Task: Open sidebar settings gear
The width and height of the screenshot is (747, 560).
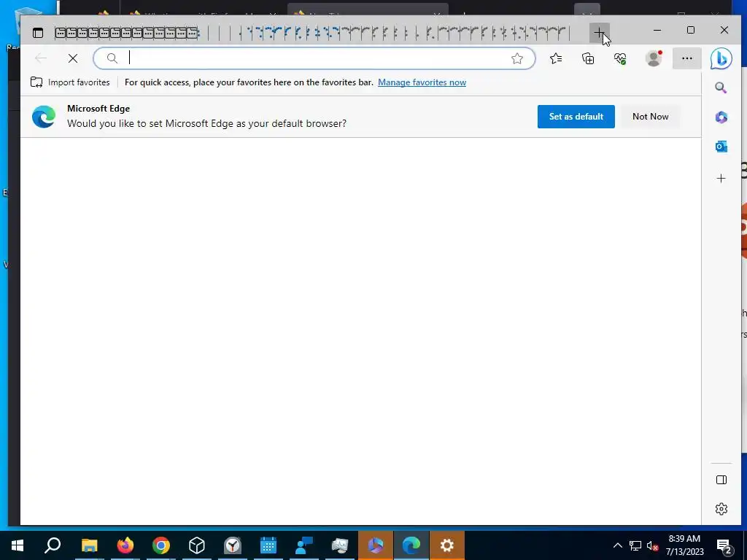Action: pyautogui.click(x=721, y=508)
